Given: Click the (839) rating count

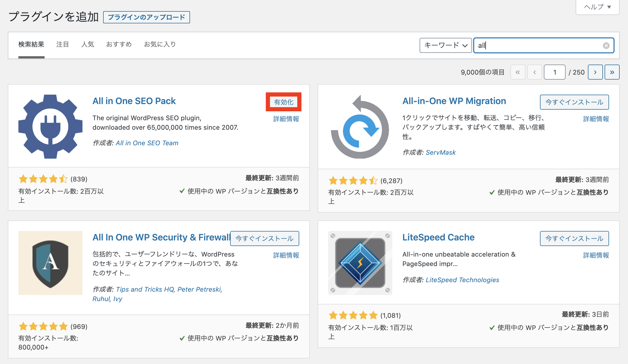Looking at the screenshot, I should pos(79,179).
